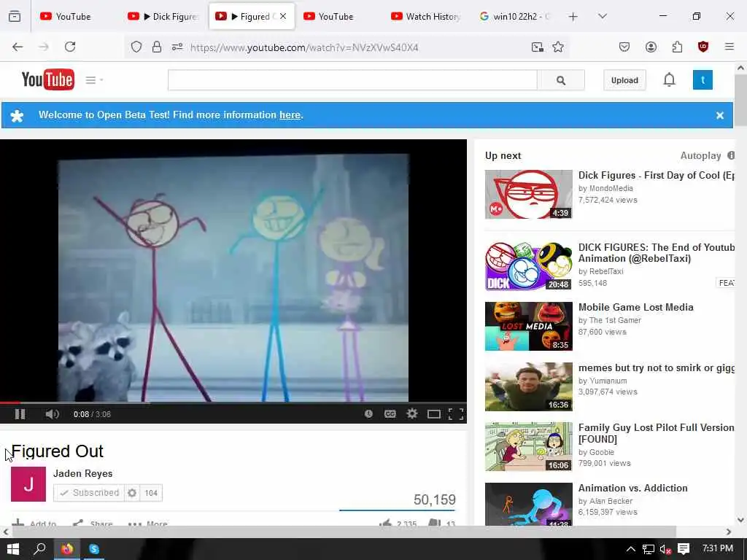Click the muted volume tray icon
Viewport: 747px width, 560px height.
(x=665, y=549)
